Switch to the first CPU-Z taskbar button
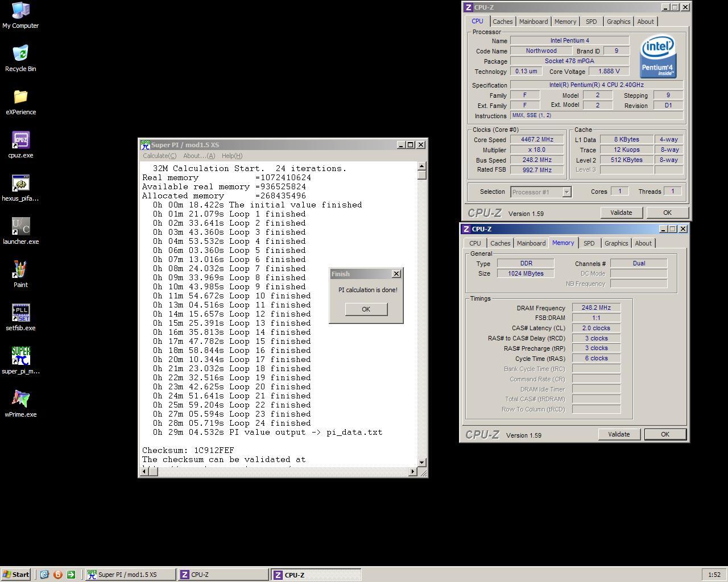 223,575
